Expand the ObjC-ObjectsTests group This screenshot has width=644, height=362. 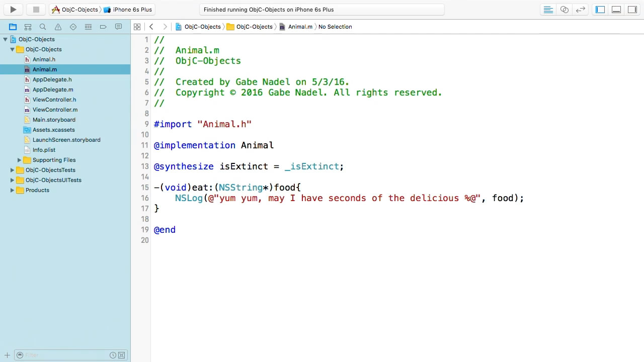[12, 170]
